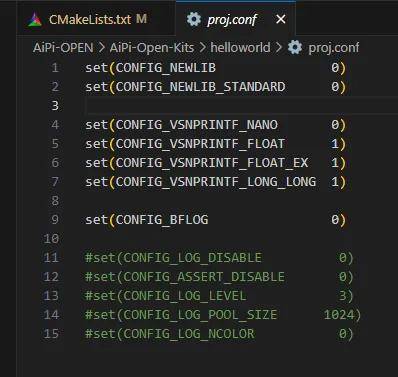
Task: Click the commented CONFIG_LOG_LEVEL line
Action: [x=219, y=296]
